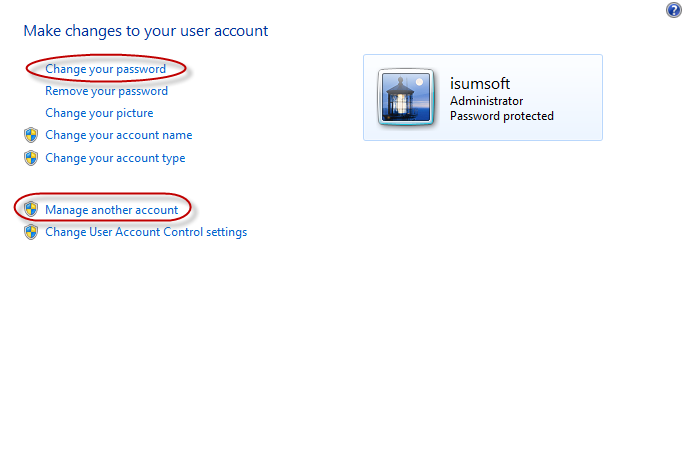Select the lighthouse account picture
The image size is (684, 455).
(406, 97)
